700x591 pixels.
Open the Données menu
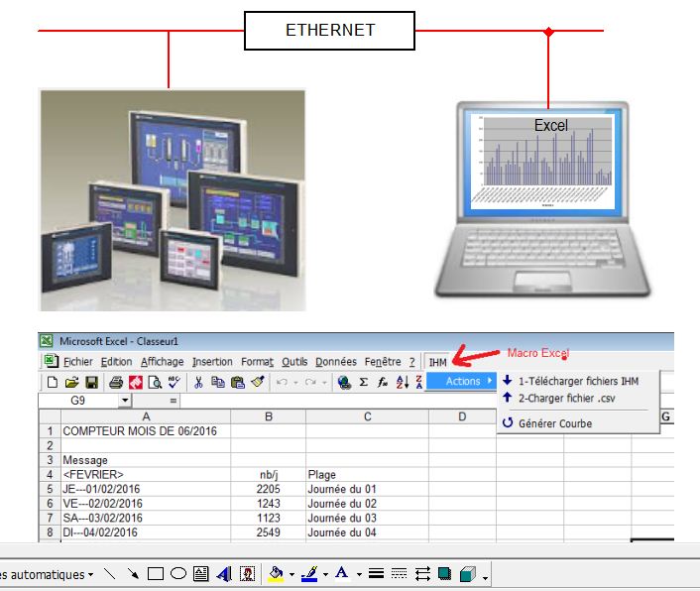coord(336,362)
